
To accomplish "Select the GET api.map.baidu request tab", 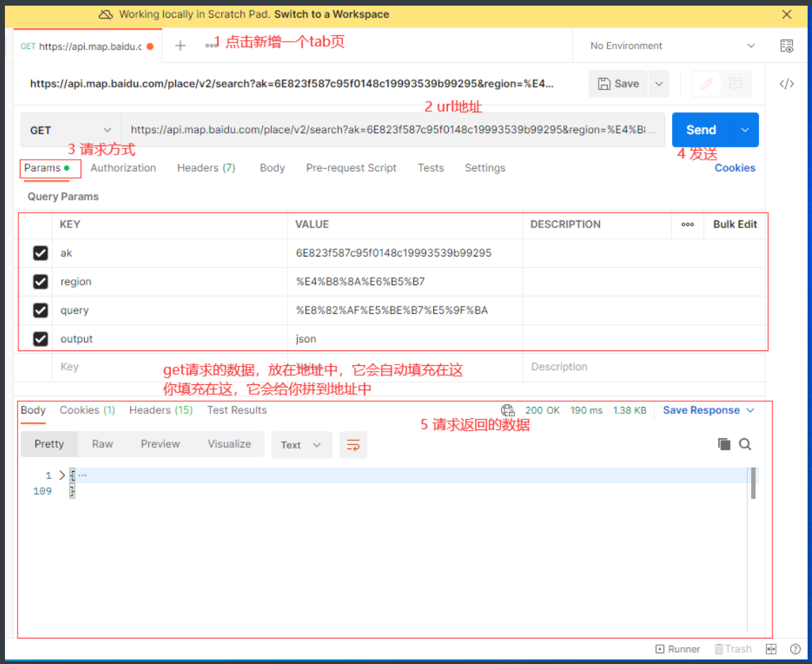I will pos(87,46).
